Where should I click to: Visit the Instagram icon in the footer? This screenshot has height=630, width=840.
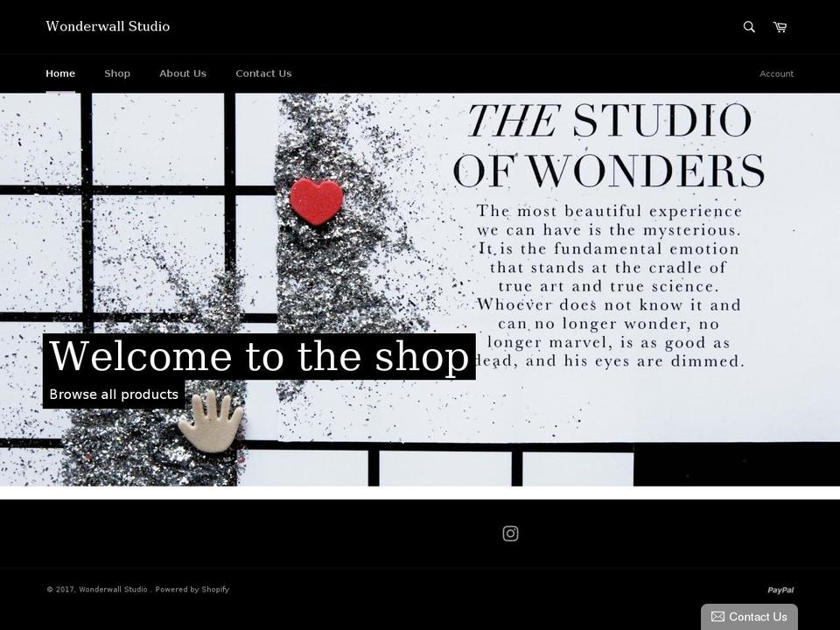[510, 533]
